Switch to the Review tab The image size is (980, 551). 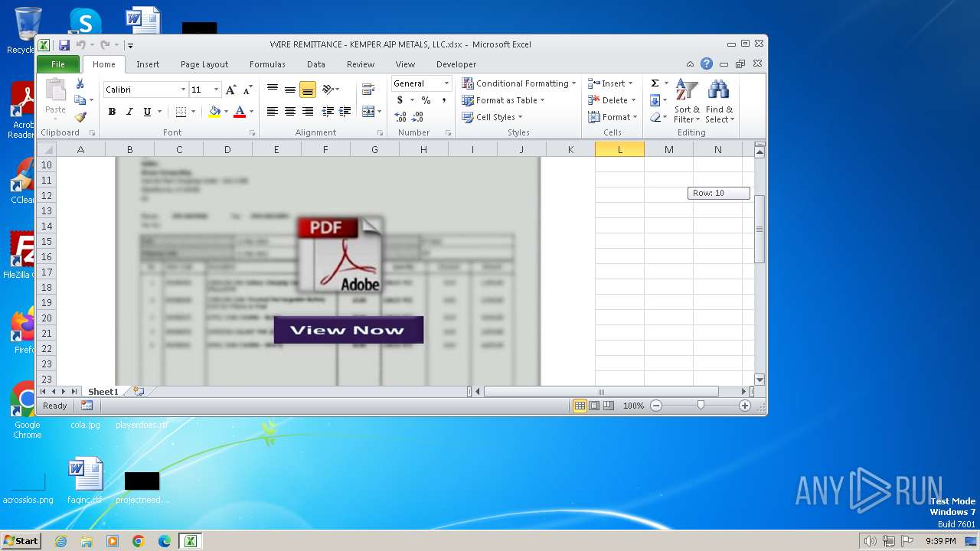[361, 64]
